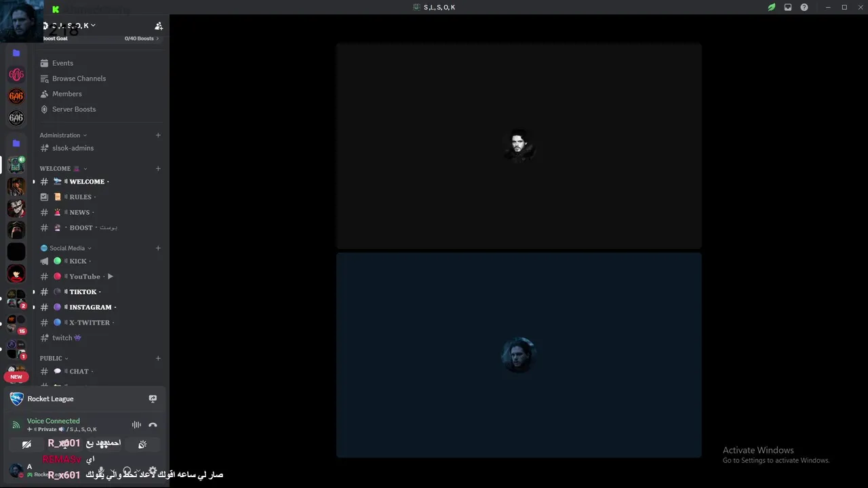Screen dimensions: 868x488
Task: Open the RULES channel
Action: [x=100, y=197]
